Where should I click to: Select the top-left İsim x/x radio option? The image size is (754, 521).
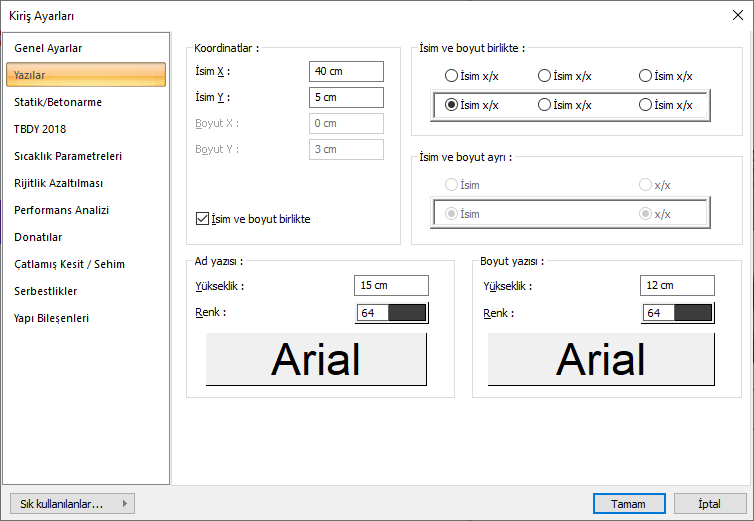[452, 76]
